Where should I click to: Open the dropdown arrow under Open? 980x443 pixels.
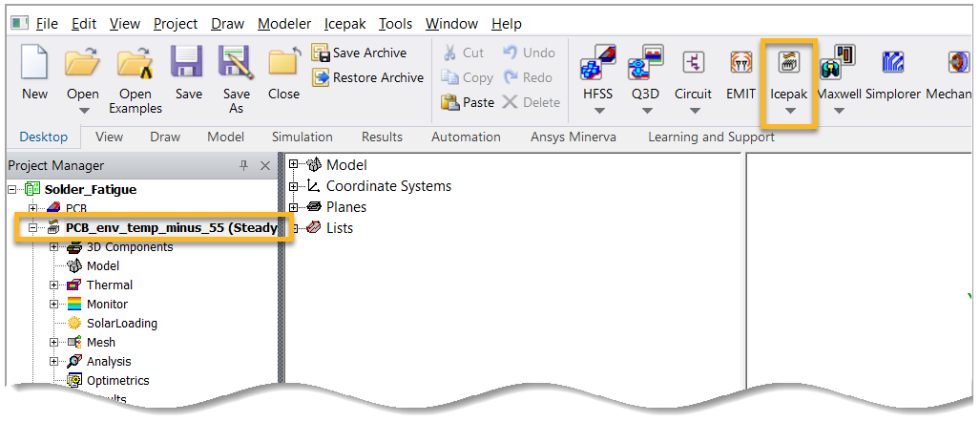[85, 112]
